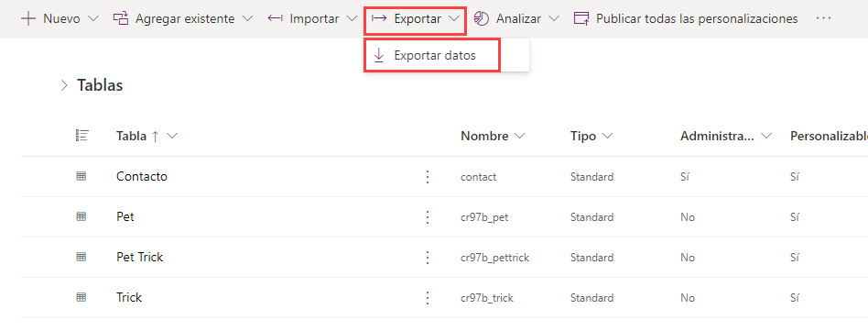Viewport: 868px width, 331px height.
Task: Open the Tipo column filter chevron
Action: pyautogui.click(x=608, y=137)
